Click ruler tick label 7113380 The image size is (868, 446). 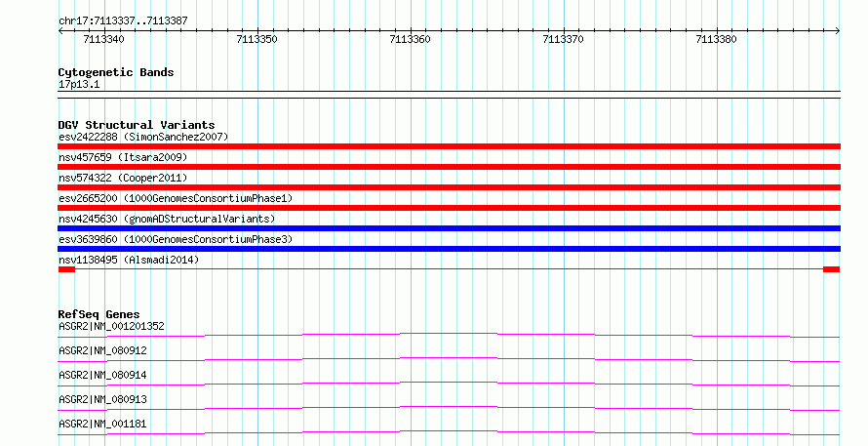click(x=716, y=39)
